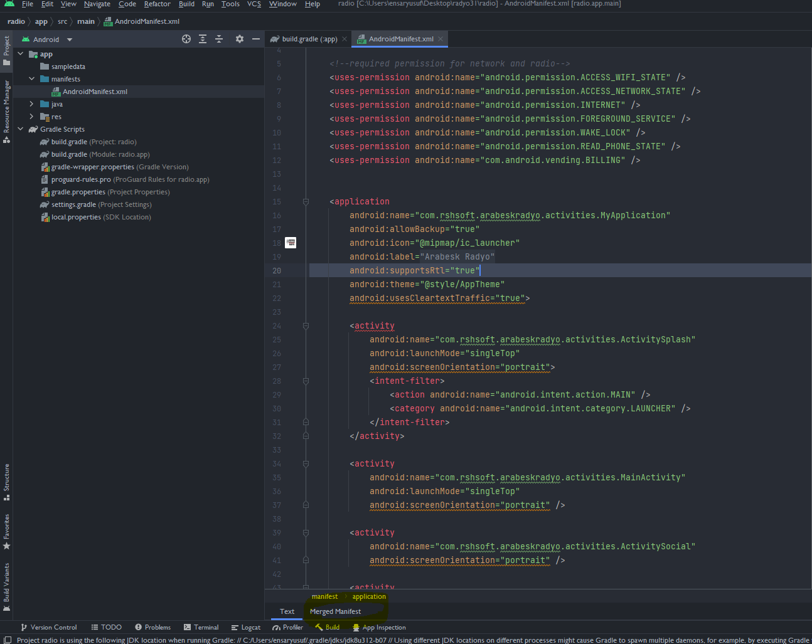
Task: Open build.gradle (Module: radio.app) file
Action: pos(100,154)
